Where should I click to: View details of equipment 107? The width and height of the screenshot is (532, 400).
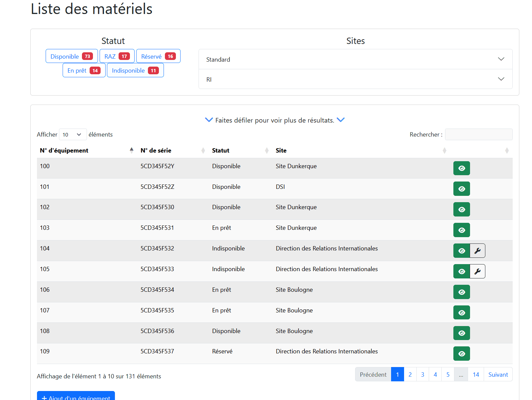pyautogui.click(x=461, y=313)
